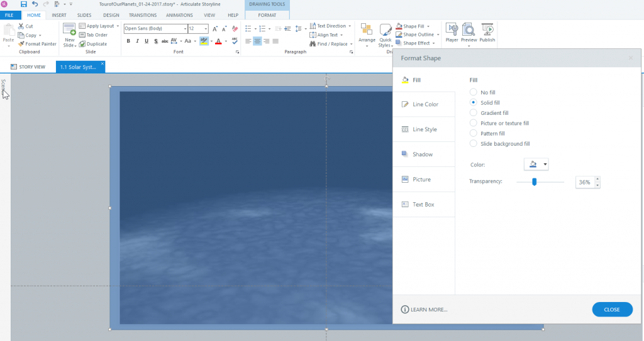Open the ANIMATIONS tab
Image resolution: width=644 pixels, height=341 pixels.
[x=179, y=15]
